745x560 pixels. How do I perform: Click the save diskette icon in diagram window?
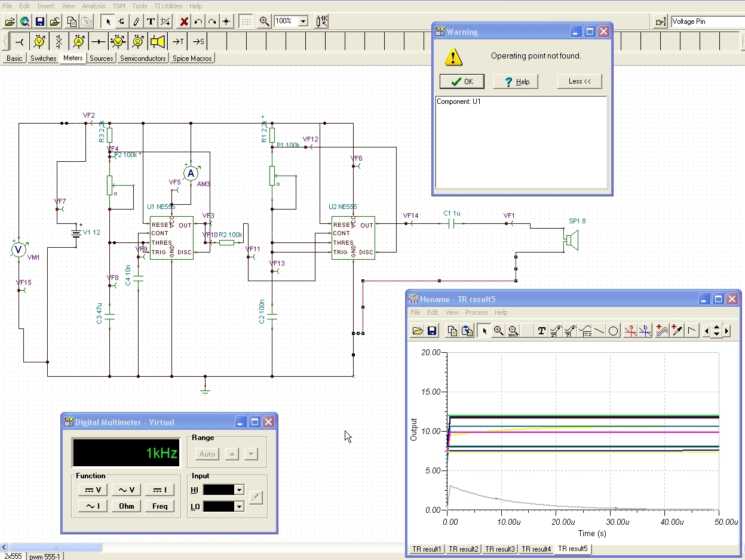point(432,331)
